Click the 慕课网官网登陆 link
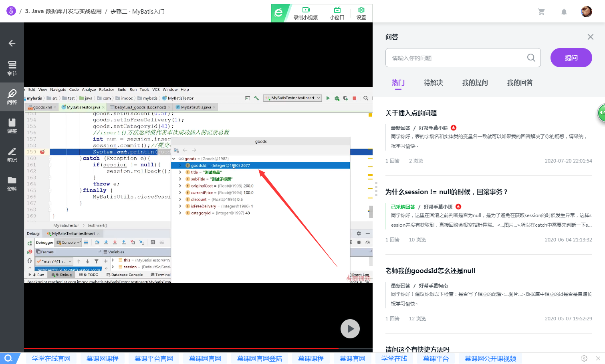605x364 pixels. pyautogui.click(x=260, y=358)
